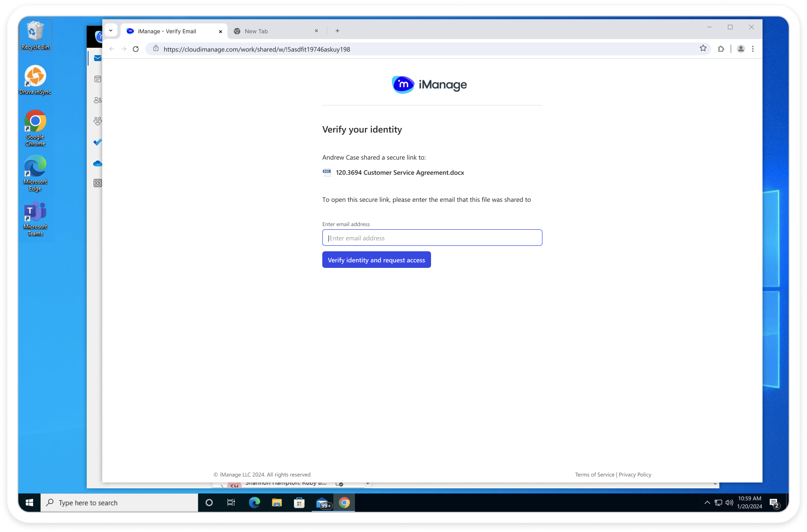Show hidden system tray icons

(x=707, y=503)
